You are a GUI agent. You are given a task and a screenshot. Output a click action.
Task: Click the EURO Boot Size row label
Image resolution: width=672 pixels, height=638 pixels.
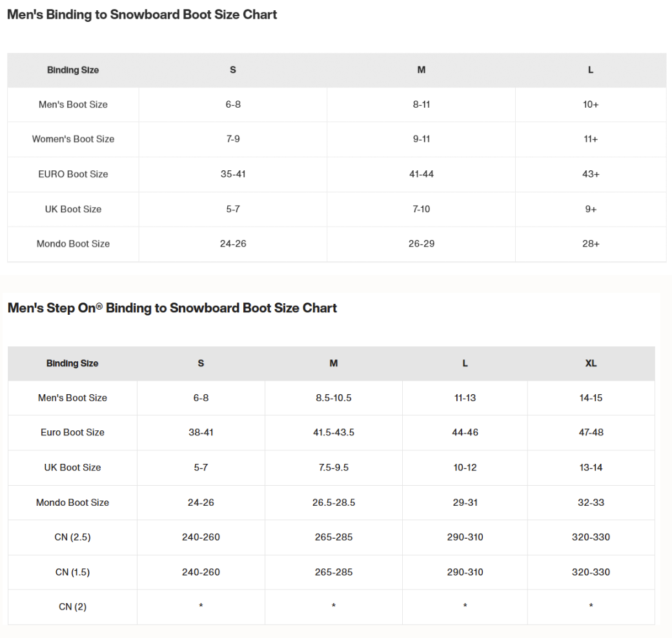[x=74, y=174]
